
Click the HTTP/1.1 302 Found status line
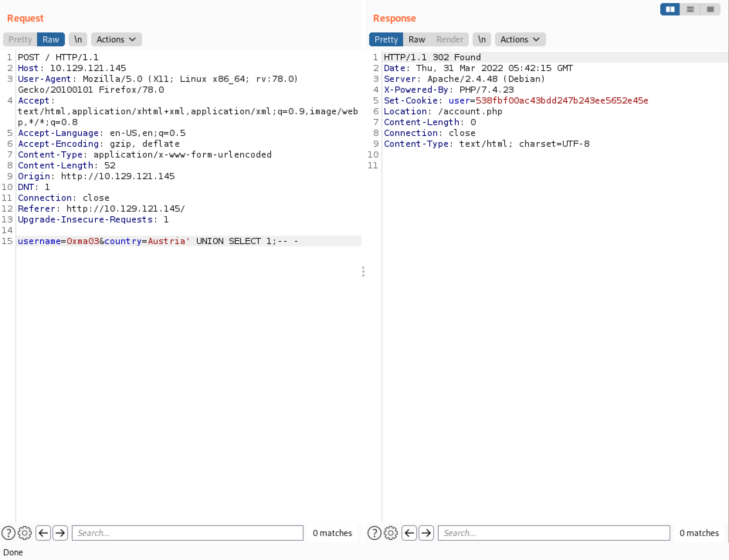tap(432, 57)
